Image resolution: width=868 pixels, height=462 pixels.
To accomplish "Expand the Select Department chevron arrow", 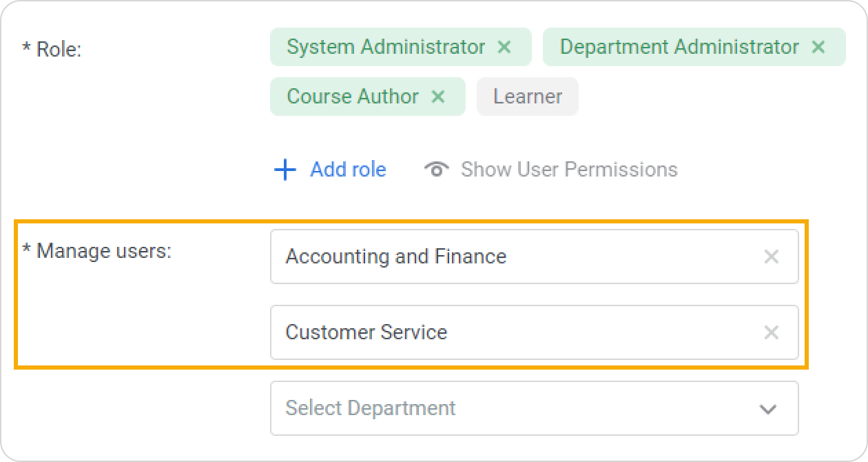I will [767, 409].
